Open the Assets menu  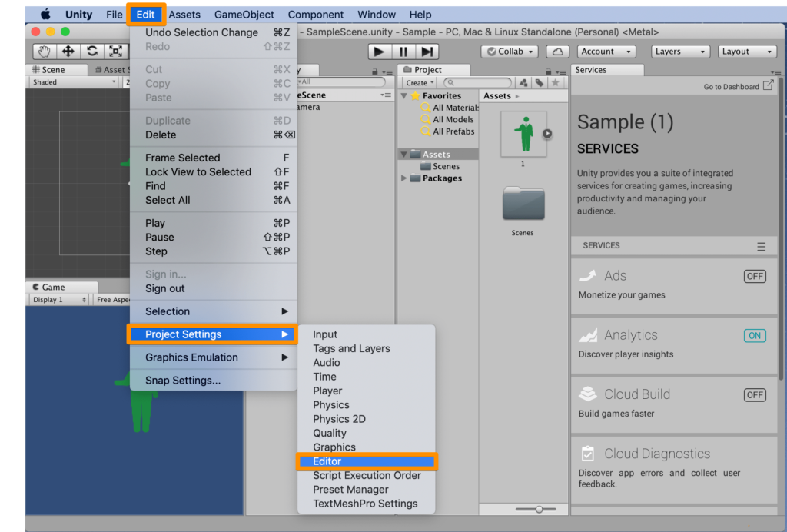pos(184,15)
